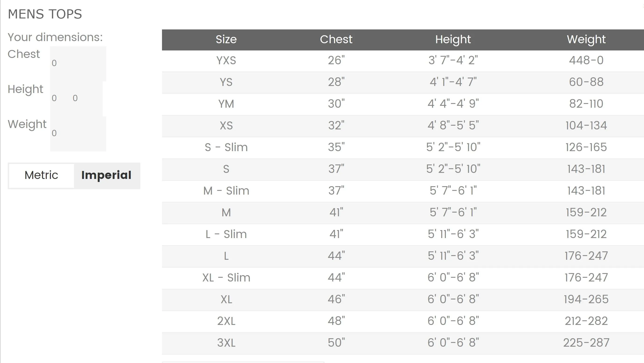The image size is (644, 363).
Task: Select the Imperial units option
Action: click(x=106, y=176)
